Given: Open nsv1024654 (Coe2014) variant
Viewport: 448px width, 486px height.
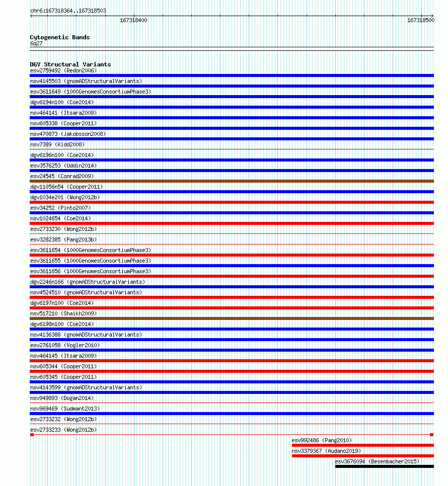Looking at the screenshot, I should (60, 218).
